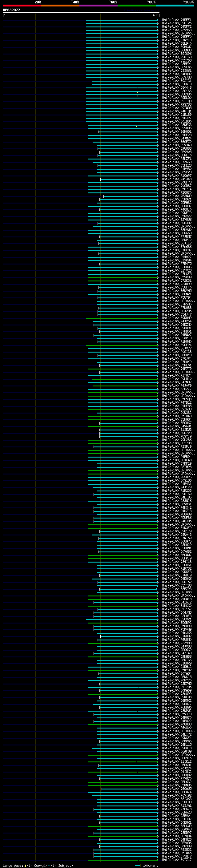Click the =100char. scale legend

point(147,865)
